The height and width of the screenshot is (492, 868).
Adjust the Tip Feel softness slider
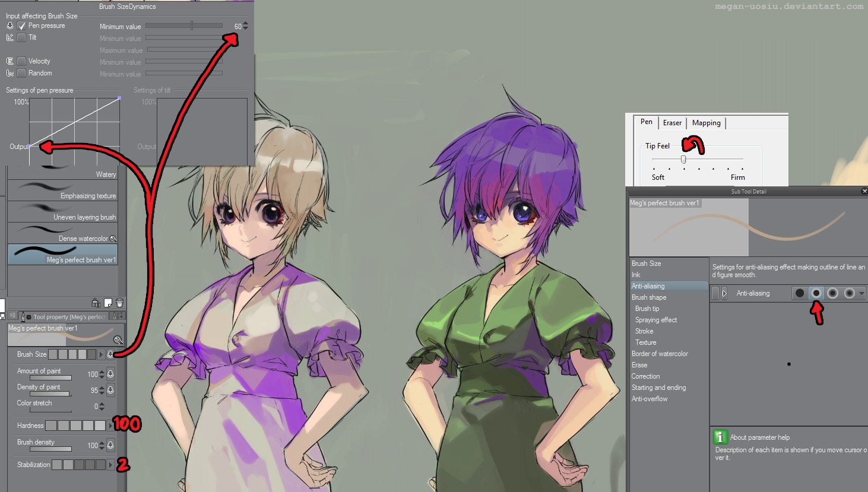683,158
